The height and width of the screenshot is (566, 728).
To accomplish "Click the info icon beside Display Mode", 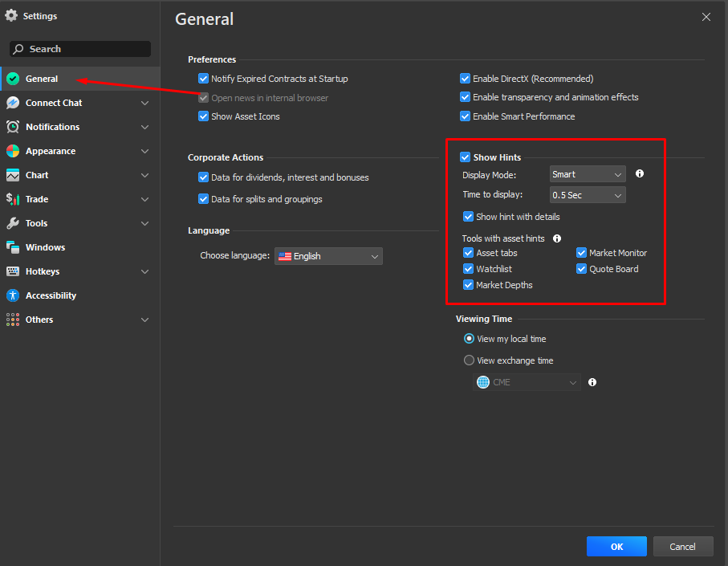I will point(640,173).
